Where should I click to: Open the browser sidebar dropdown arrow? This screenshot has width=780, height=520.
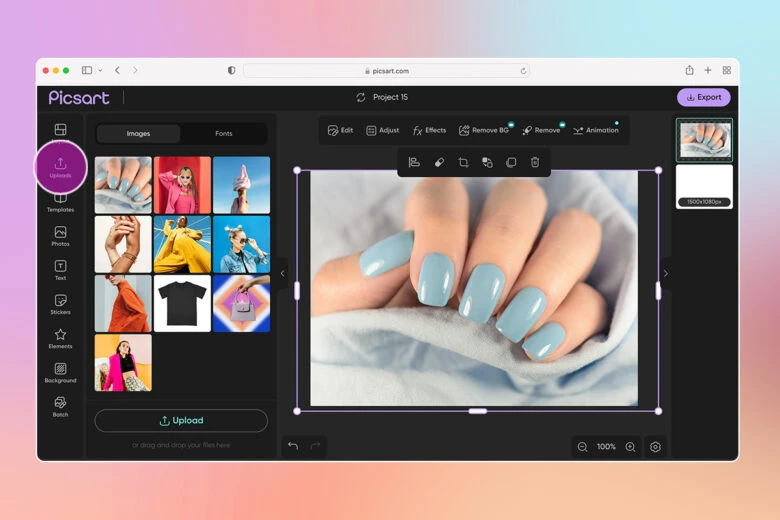tap(100, 70)
